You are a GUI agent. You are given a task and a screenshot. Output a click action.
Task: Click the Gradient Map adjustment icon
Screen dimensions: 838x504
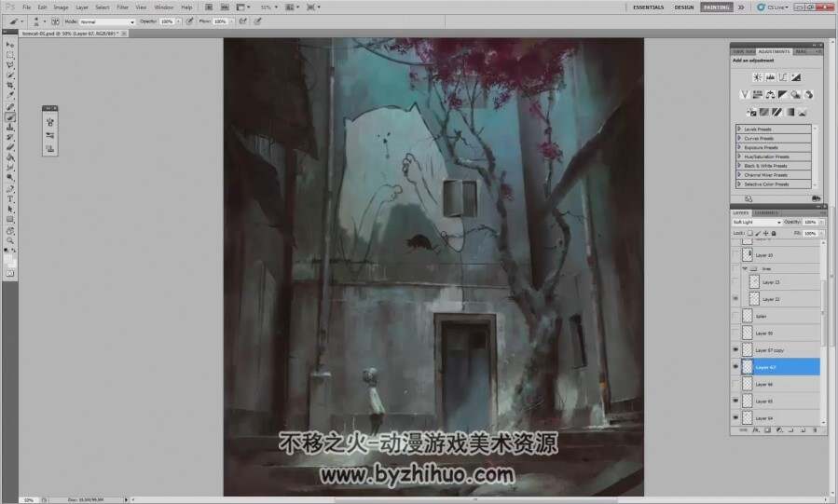[x=790, y=112]
